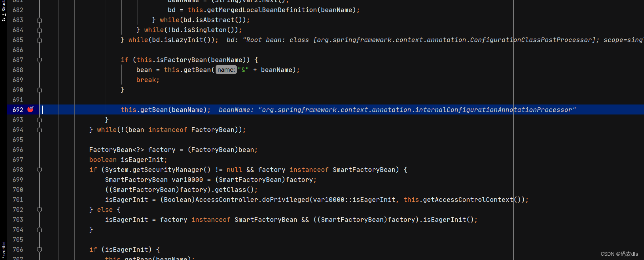Collapse the if block at line 698
Screen dimensions: 644x260
(x=40, y=170)
